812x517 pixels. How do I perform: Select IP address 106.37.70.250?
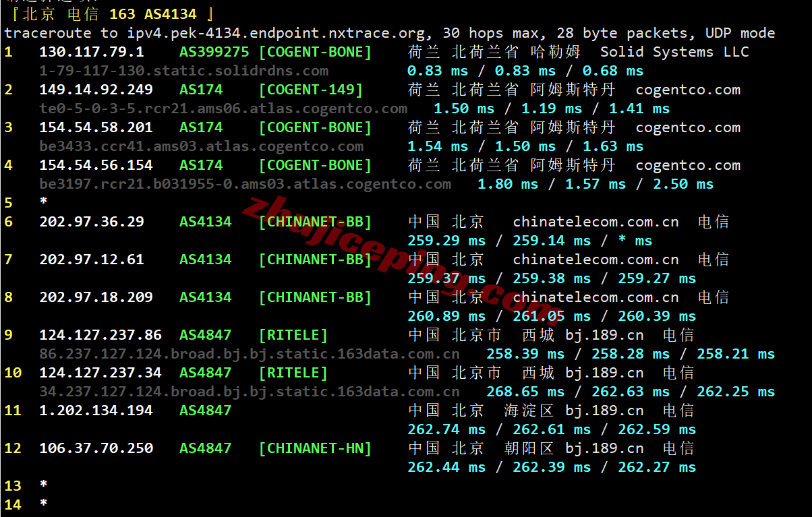pyautogui.click(x=96, y=448)
